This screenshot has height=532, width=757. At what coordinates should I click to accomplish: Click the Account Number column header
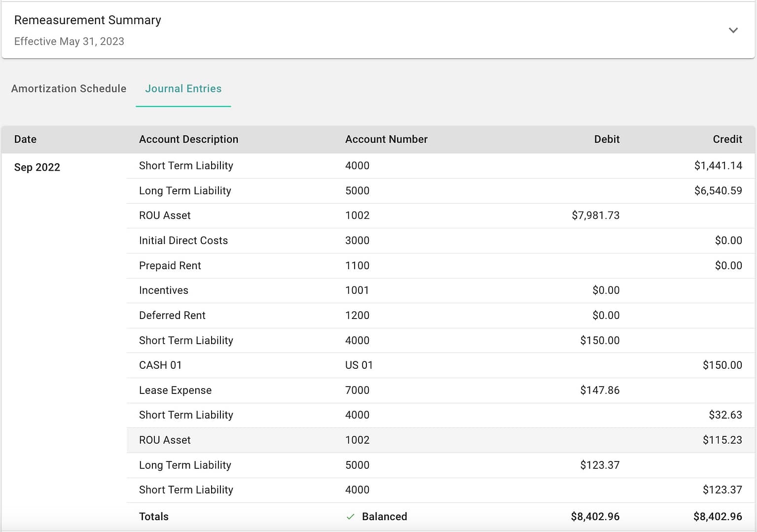coord(386,140)
